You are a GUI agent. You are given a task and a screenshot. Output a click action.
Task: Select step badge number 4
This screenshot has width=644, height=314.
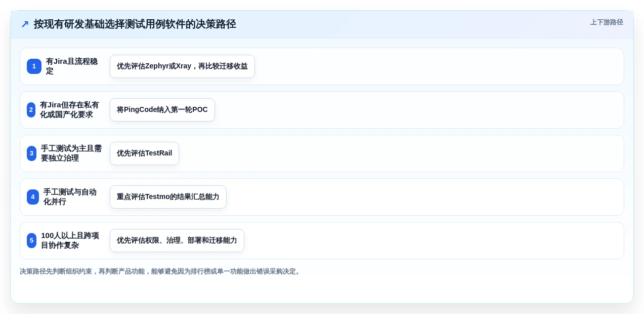click(x=33, y=197)
